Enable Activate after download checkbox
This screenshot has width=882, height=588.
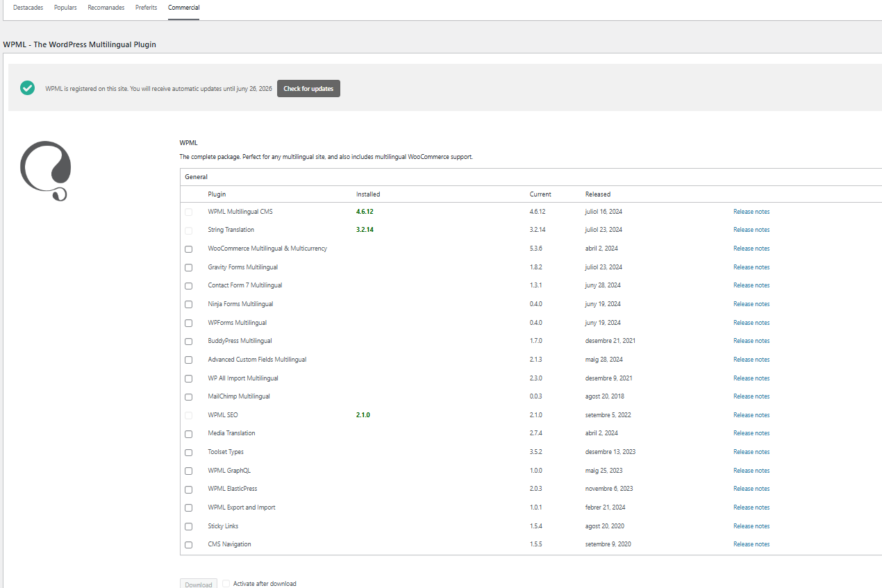226,584
